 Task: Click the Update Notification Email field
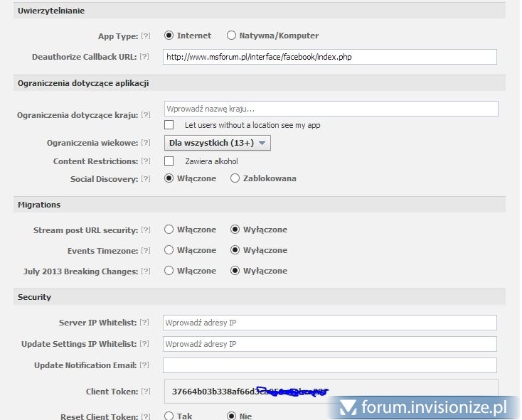pos(329,365)
